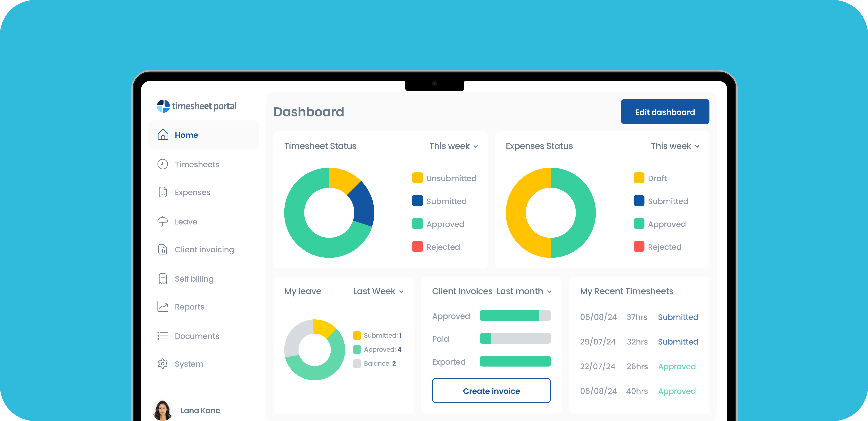Click Approved status for 22/07/24 timesheet
Viewport: 868px width, 421px height.
677,367
